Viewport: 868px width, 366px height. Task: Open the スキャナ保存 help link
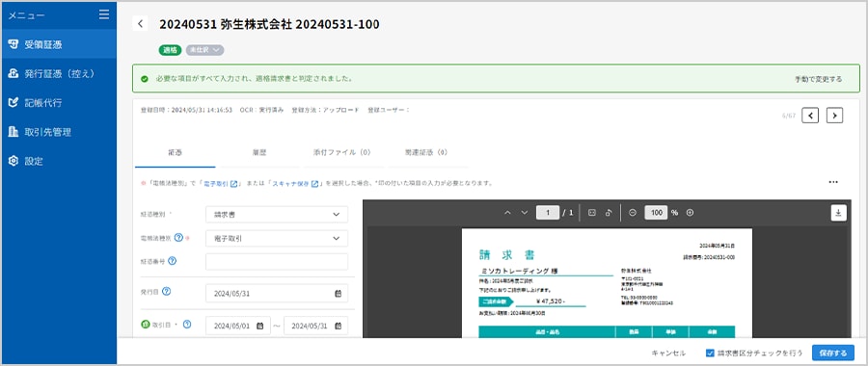pyautogui.click(x=296, y=183)
